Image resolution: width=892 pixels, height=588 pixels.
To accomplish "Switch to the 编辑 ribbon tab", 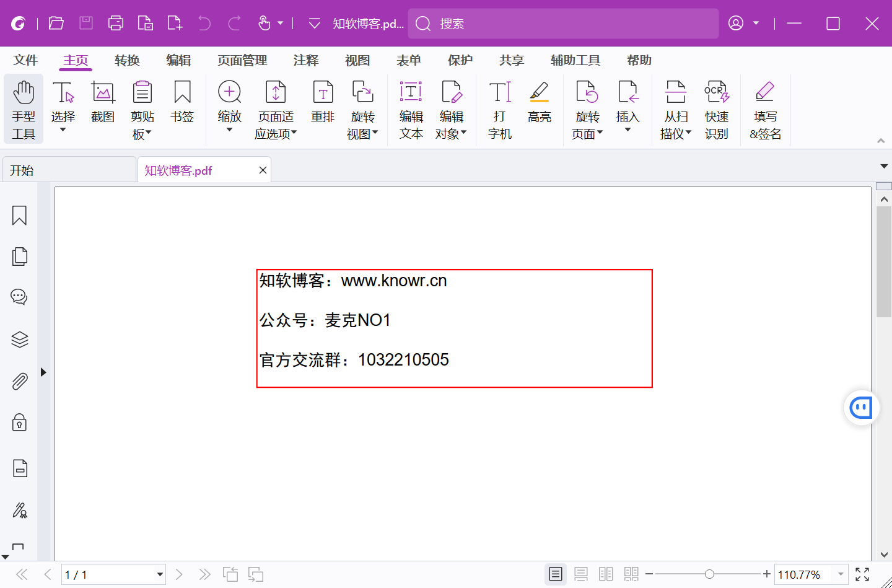I will coord(178,60).
